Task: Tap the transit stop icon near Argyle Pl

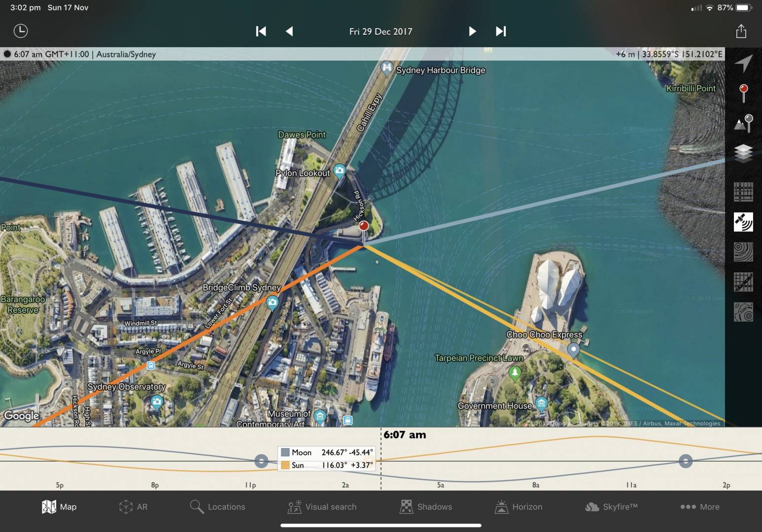Action: coord(151,366)
